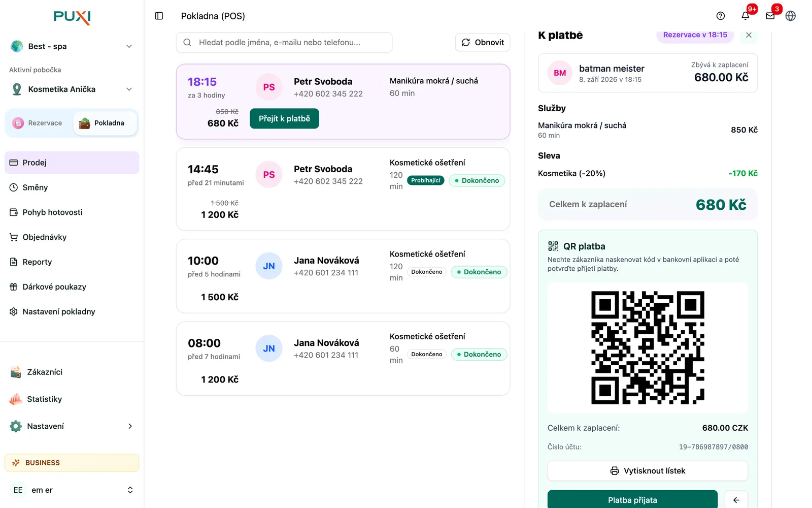Click the BM avatar of batman meister
The image size is (812, 508).
pos(560,73)
